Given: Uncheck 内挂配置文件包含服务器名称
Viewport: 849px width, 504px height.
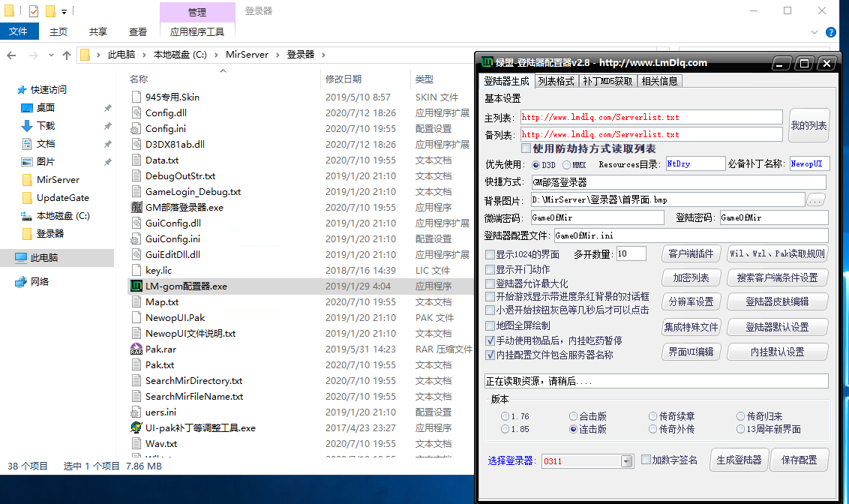Looking at the screenshot, I should [490, 355].
